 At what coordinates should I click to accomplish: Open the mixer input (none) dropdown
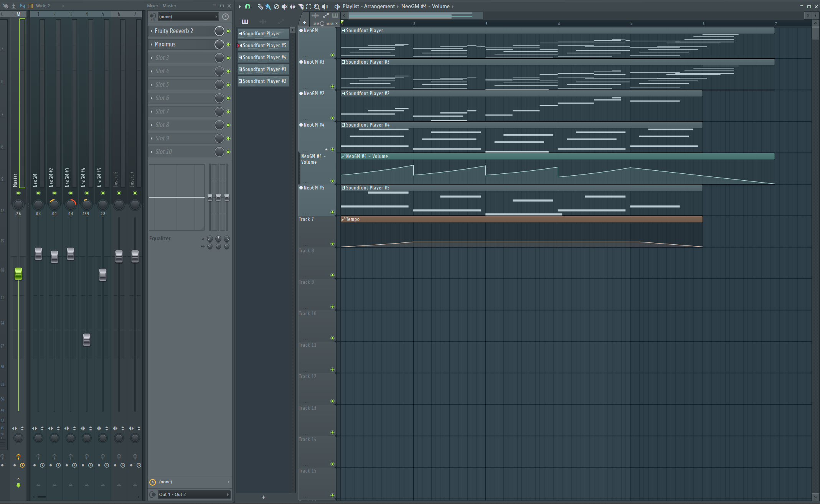tap(188, 16)
